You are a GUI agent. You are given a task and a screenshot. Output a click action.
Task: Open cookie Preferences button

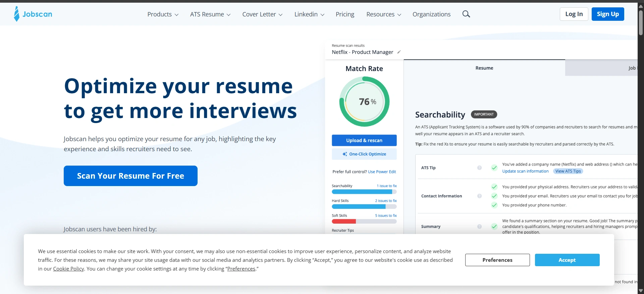pyautogui.click(x=497, y=260)
